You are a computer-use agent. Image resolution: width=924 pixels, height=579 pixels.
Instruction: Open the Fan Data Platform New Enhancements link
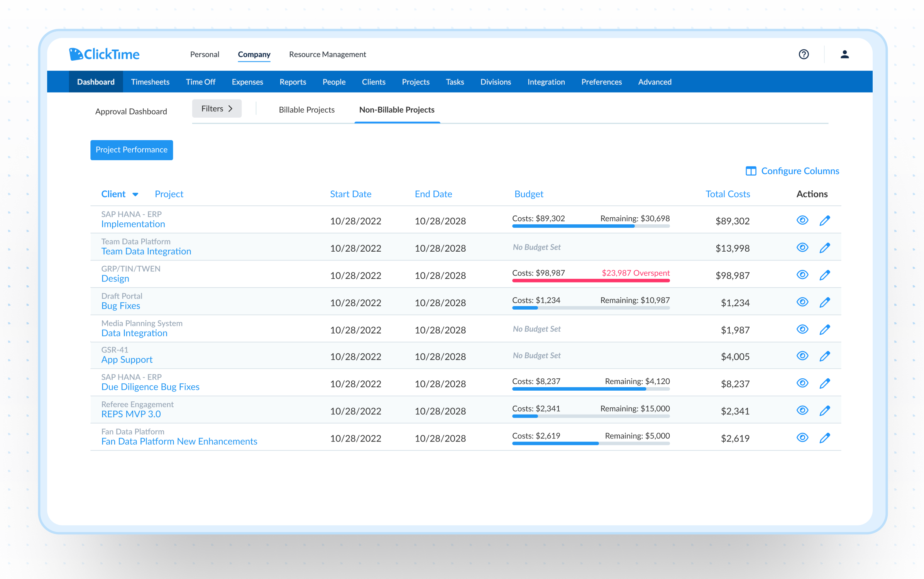click(x=179, y=442)
